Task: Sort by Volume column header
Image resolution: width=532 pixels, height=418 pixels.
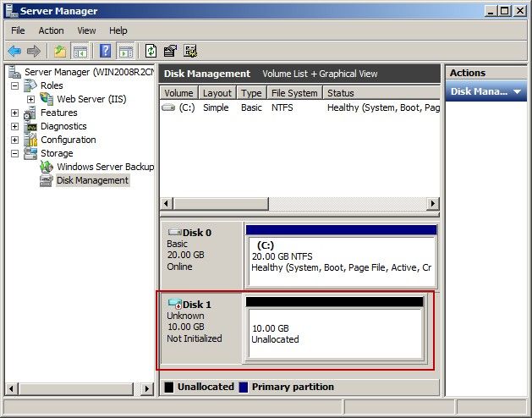Action: pyautogui.click(x=178, y=93)
